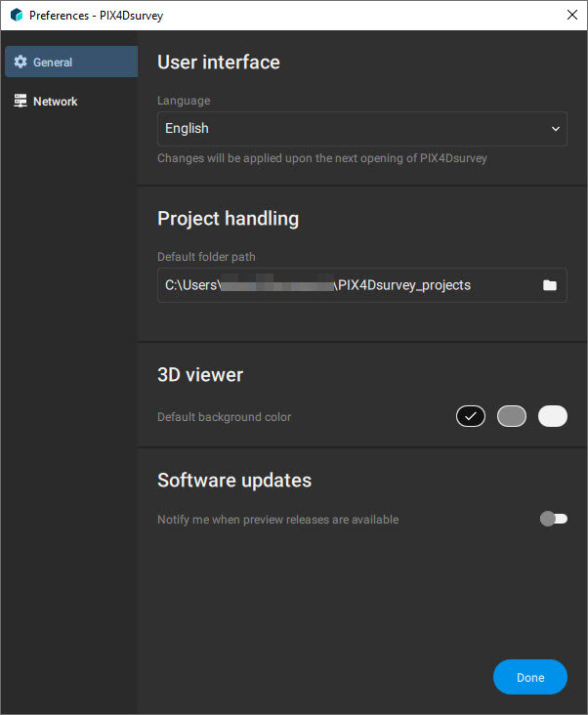
Task: Click the 'Changes will be applied' note
Action: (x=321, y=158)
